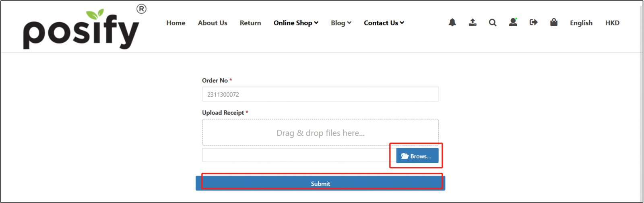Click the upload receipt icon in header

click(473, 23)
